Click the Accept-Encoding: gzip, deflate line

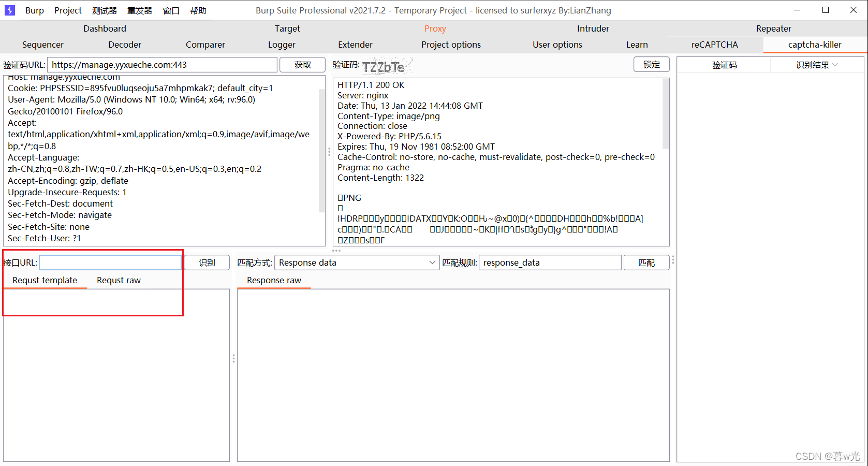[x=68, y=181]
